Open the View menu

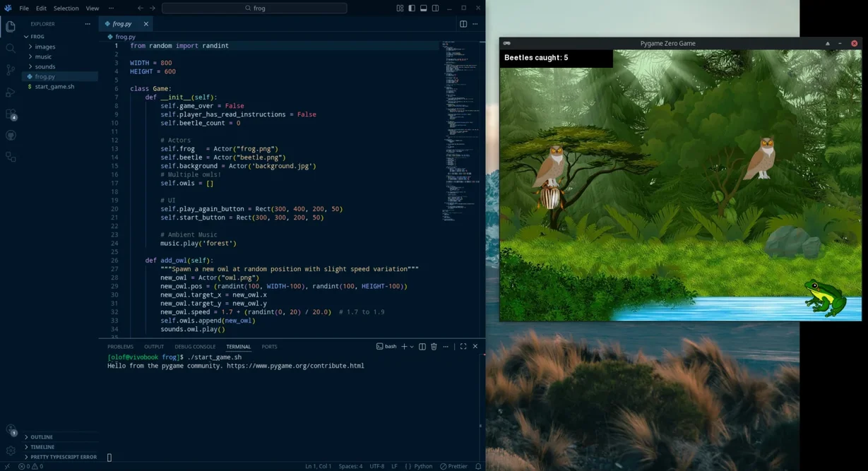point(92,8)
